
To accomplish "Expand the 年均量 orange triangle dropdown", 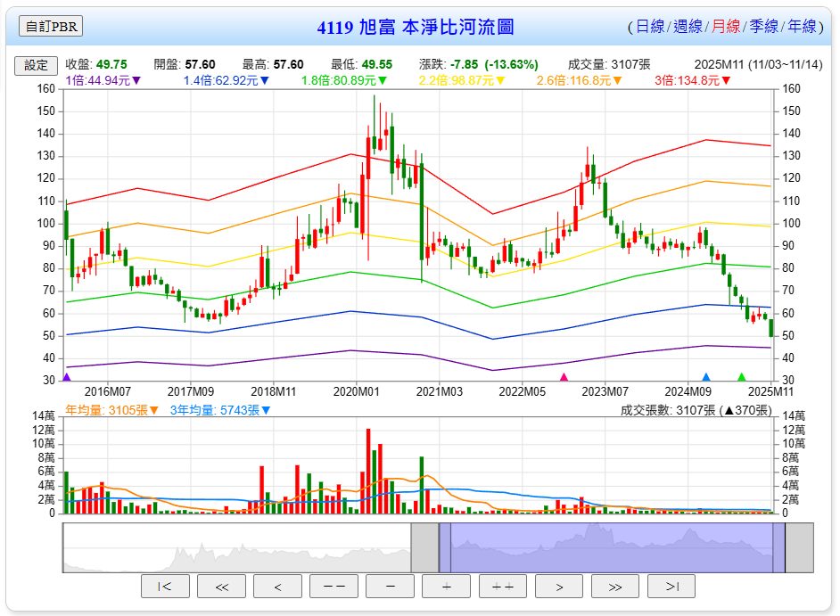I will pyautogui.click(x=154, y=410).
